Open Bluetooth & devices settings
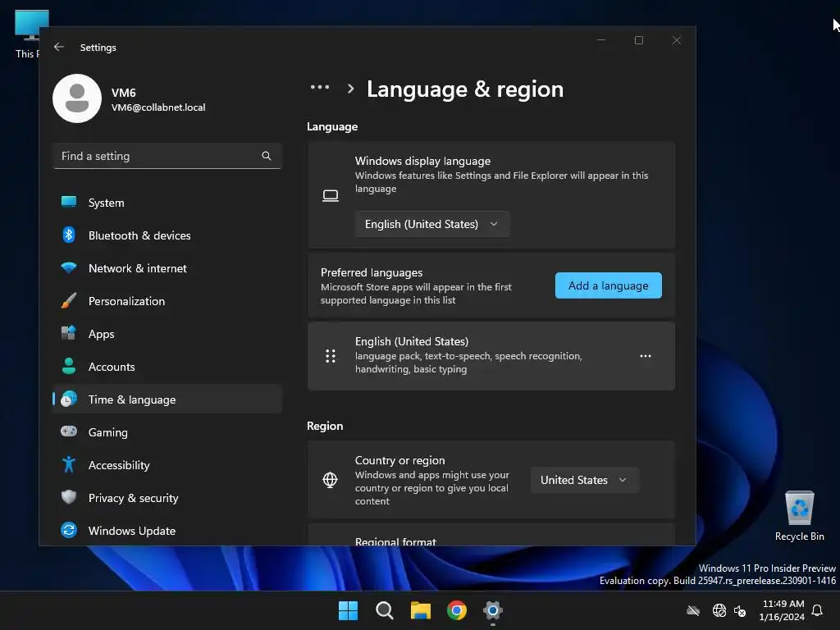Viewport: 840px width, 630px height. 167,235
